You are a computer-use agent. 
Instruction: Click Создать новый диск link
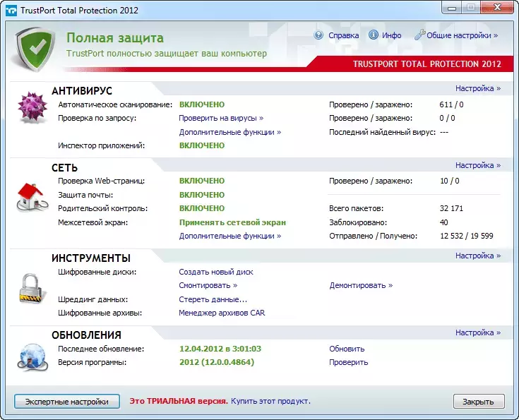216,272
